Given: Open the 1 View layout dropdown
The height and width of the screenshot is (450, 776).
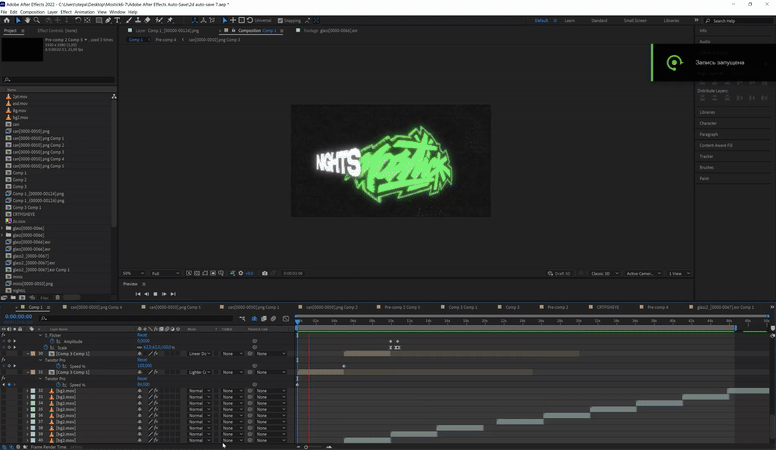Looking at the screenshot, I should pos(679,273).
